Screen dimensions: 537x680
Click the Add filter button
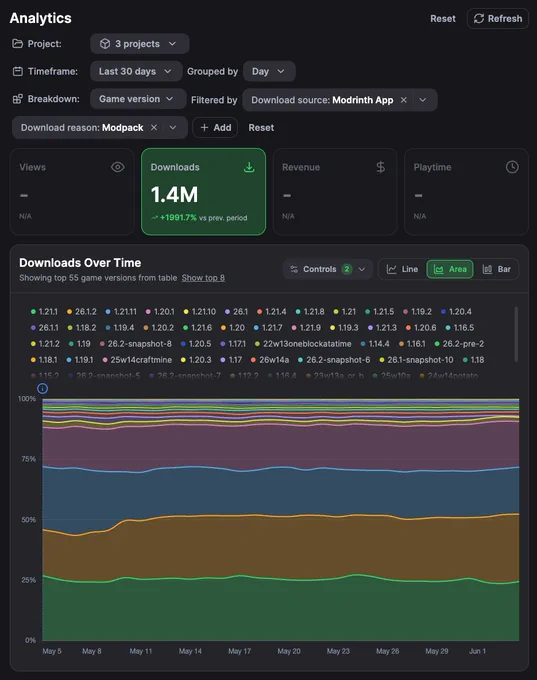tap(215, 128)
